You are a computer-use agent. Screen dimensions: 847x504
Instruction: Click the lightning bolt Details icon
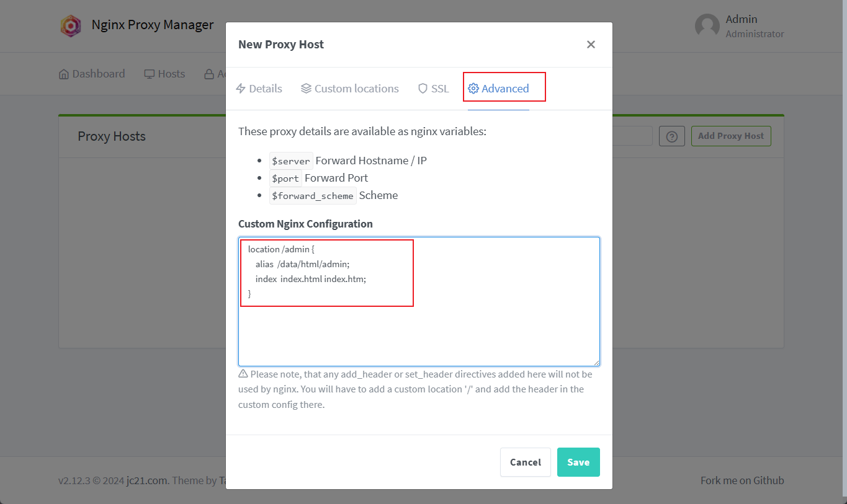coord(241,89)
